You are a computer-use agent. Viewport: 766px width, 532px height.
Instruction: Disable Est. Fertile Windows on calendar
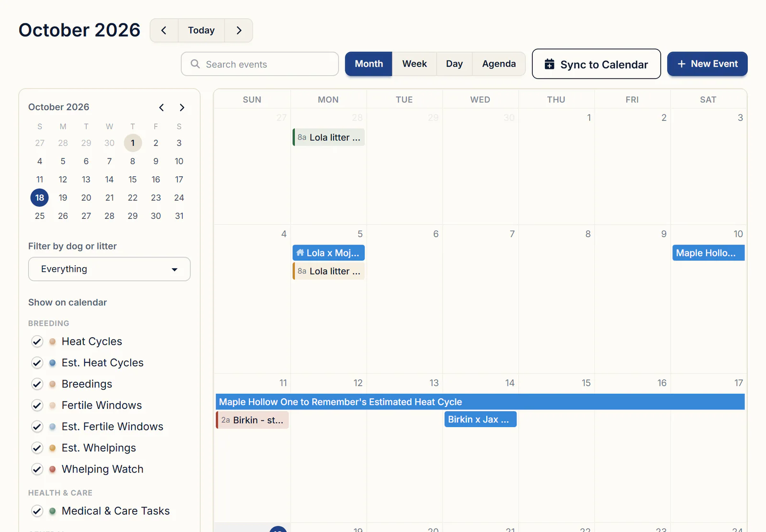(x=37, y=427)
